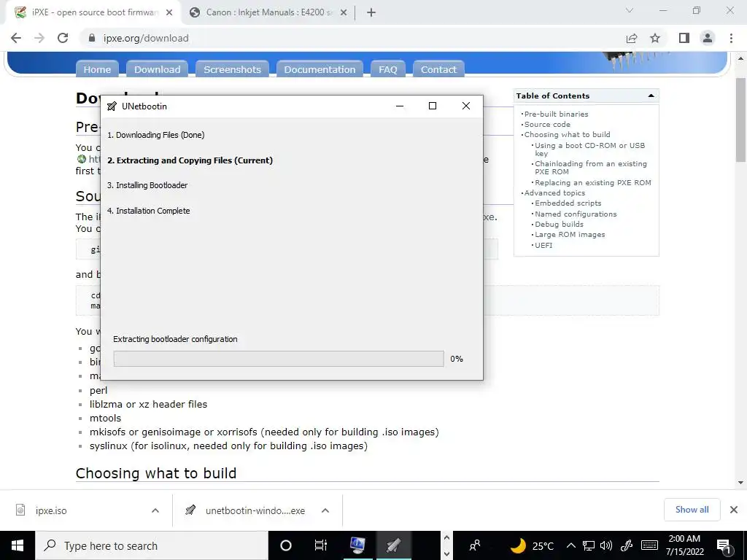Close the downloads bar
747x560 pixels.
734,510
